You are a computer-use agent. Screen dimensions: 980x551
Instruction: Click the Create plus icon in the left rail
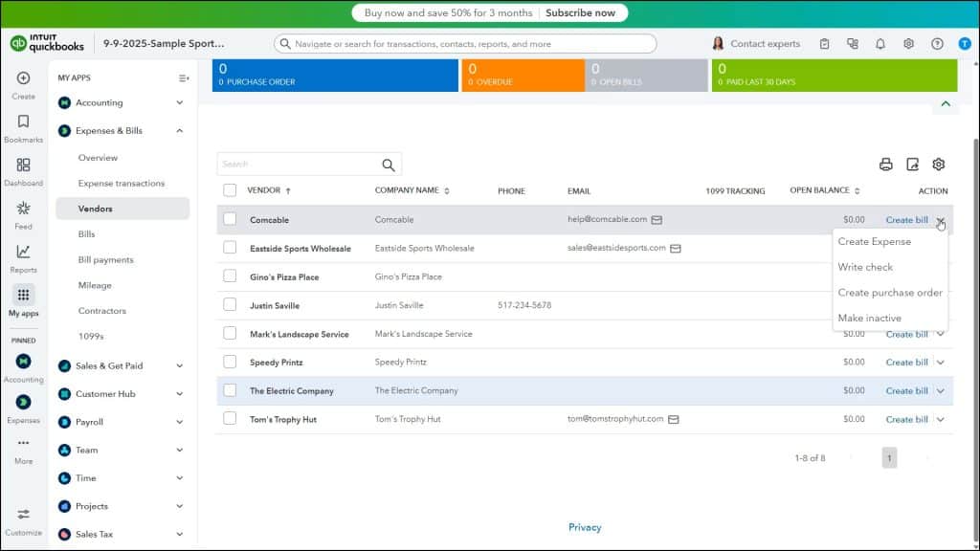click(23, 78)
